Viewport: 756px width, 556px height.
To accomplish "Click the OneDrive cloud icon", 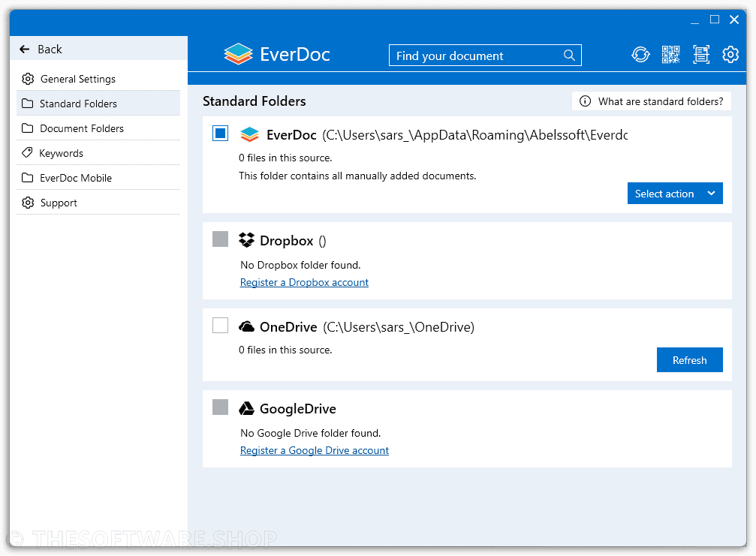I will [x=247, y=326].
